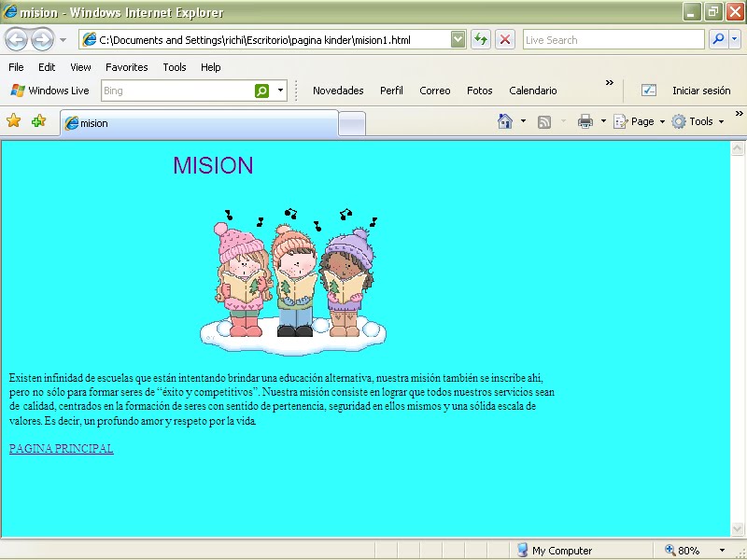Open a new blank tab

(x=352, y=124)
